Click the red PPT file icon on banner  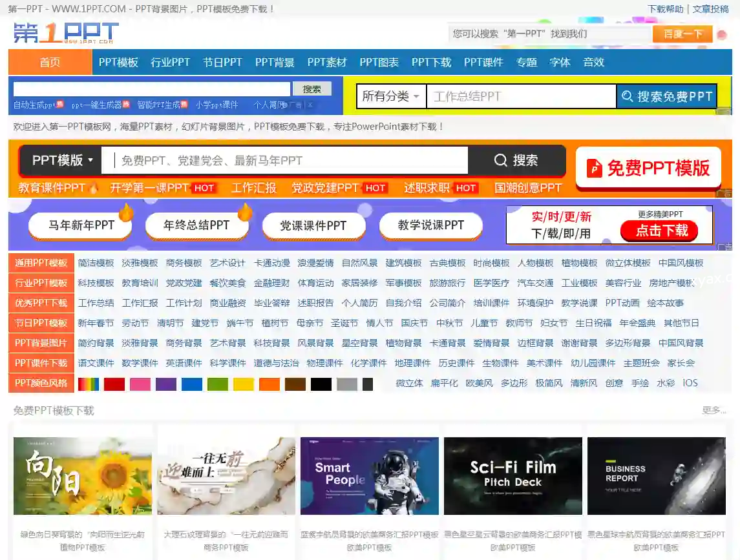[x=594, y=169]
